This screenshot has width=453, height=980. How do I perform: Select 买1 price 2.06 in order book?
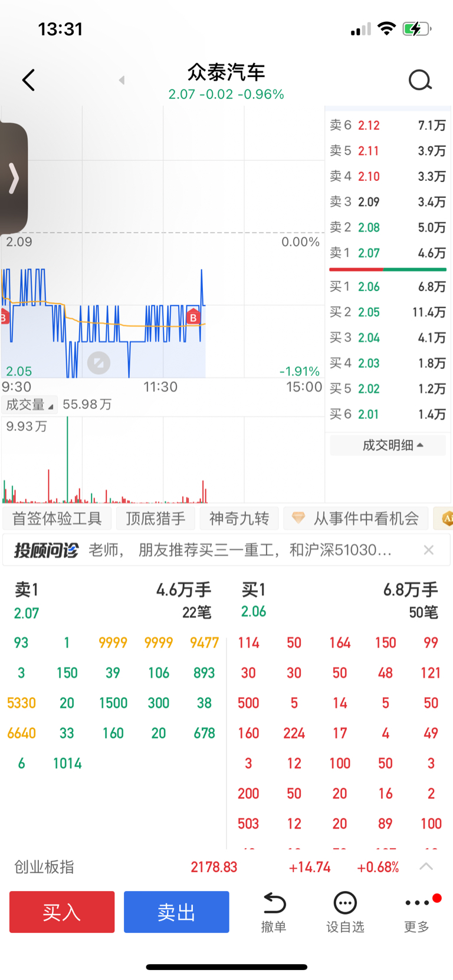coord(388,287)
